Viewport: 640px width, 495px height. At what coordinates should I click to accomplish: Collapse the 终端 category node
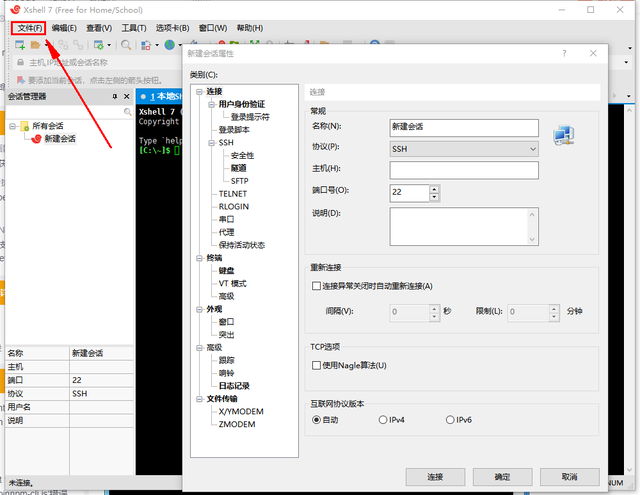[199, 258]
